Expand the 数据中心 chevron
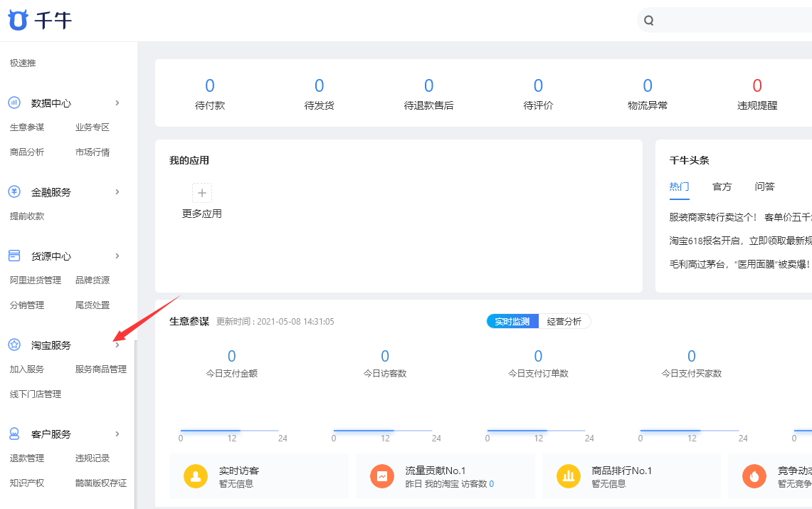This screenshot has height=509, width=812. 117,103
